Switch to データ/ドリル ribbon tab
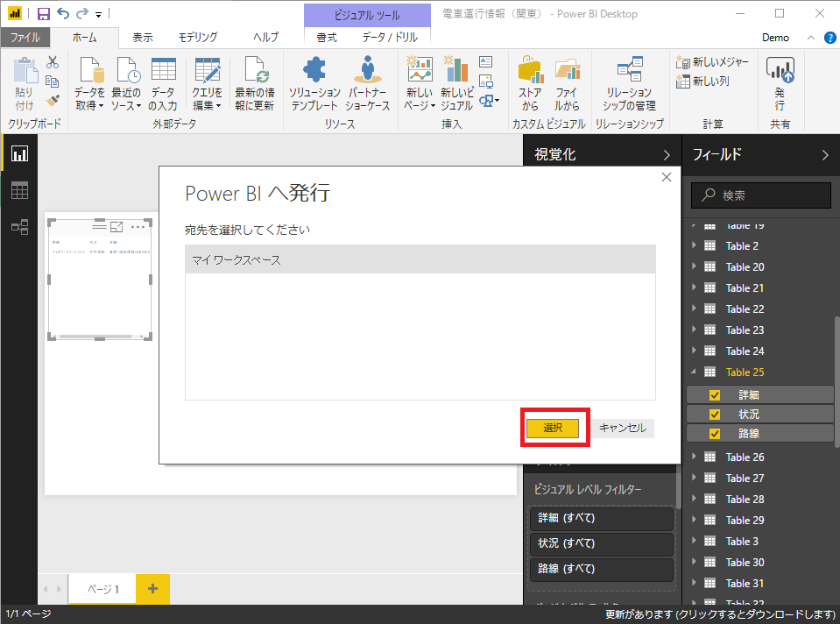Image resolution: width=840 pixels, height=624 pixels. point(390,38)
